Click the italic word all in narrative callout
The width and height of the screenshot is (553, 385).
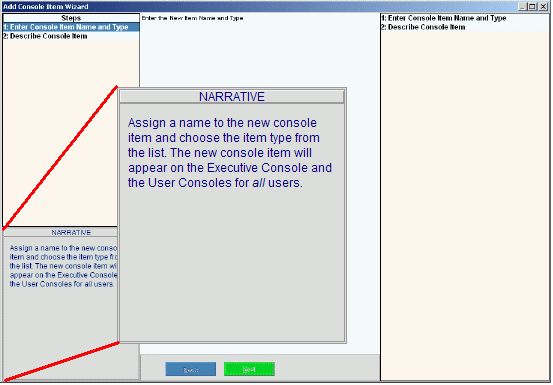259,183
